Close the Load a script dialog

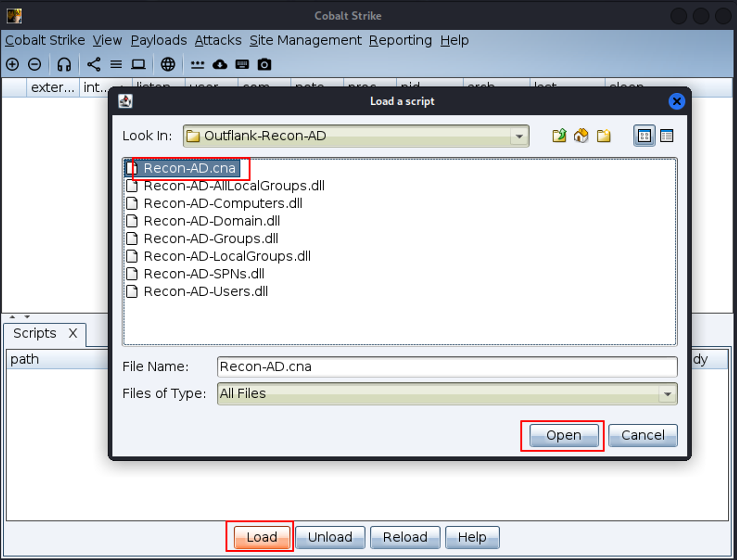point(677,101)
